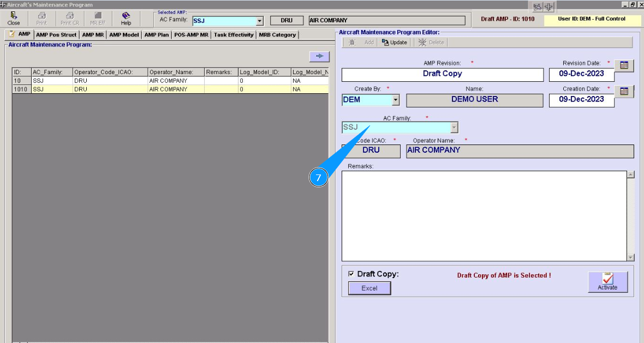Click the ID column header
644x343 pixels.
[22, 72]
